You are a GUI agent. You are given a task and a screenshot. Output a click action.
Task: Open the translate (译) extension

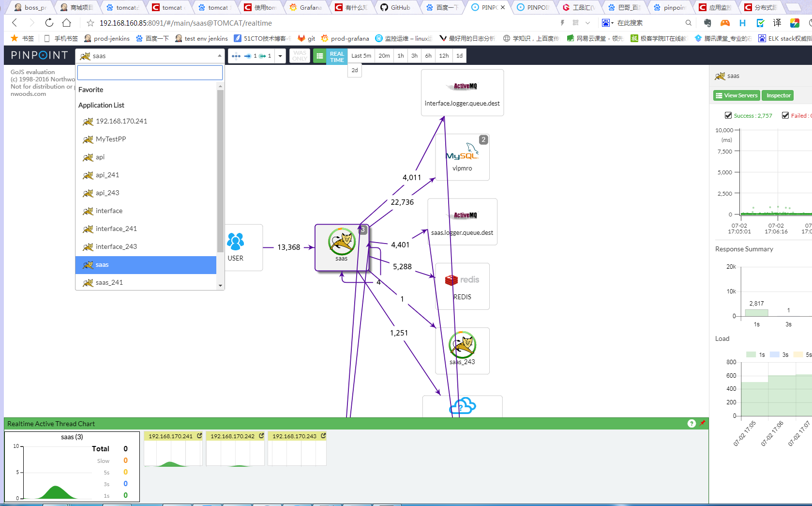coord(777,23)
